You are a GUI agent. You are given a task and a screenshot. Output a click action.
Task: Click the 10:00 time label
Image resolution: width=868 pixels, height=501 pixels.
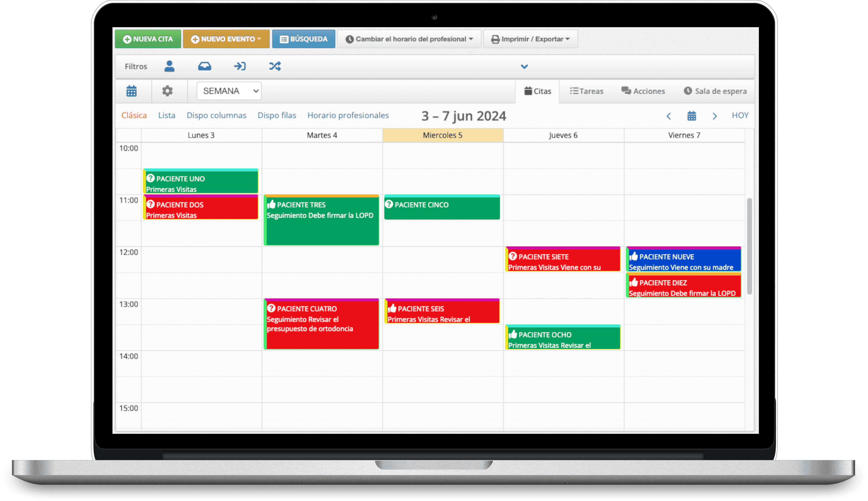coord(128,148)
